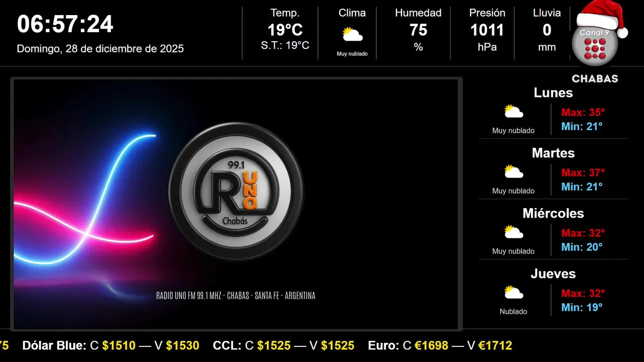Click Dólar Blue sell price $1530
Screen dimensions: 644x362
tap(183, 345)
